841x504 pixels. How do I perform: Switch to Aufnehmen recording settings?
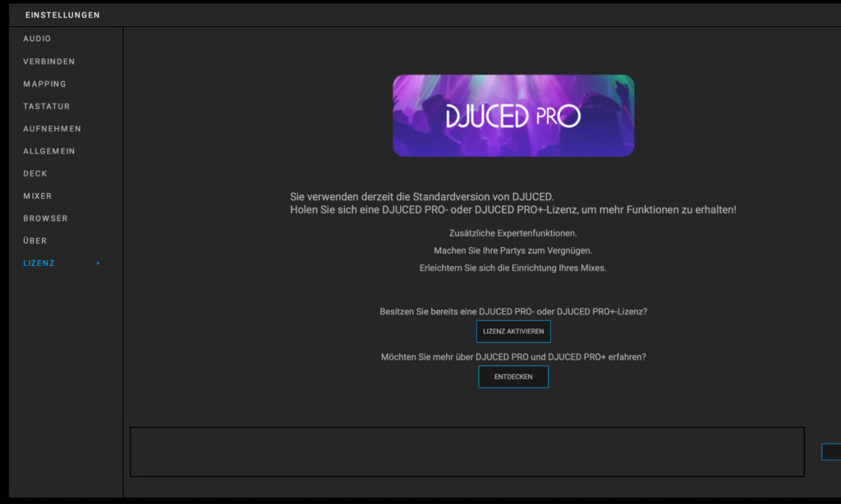[x=52, y=129]
